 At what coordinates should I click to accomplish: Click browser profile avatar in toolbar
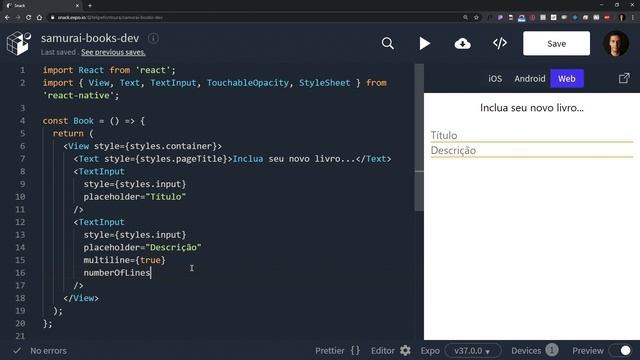tap(622, 18)
